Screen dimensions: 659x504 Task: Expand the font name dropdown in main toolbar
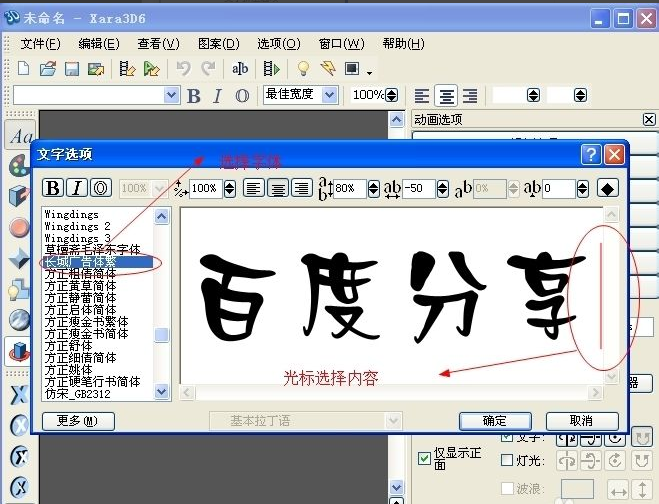pos(171,95)
